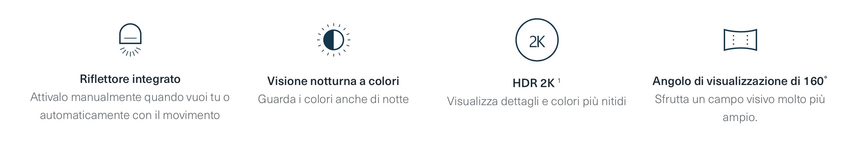Image resolution: width=868 pixels, height=153 pixels.
Task: Click the line "Sfrutta un campo visivo molto più"
Action: tap(740, 99)
